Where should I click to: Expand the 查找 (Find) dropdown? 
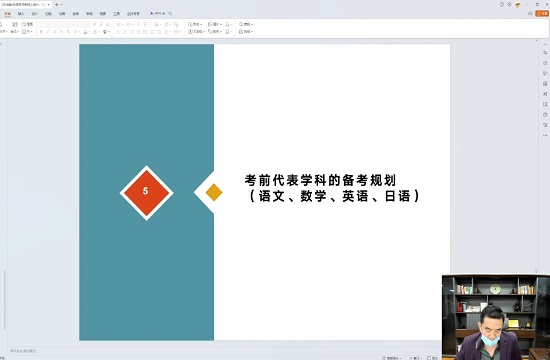click(246, 24)
